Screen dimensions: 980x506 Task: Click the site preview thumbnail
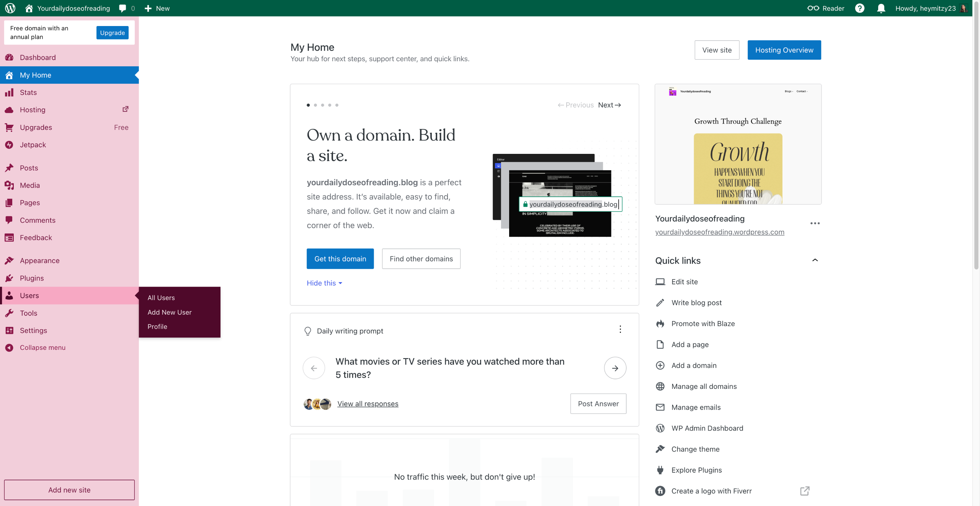click(738, 144)
